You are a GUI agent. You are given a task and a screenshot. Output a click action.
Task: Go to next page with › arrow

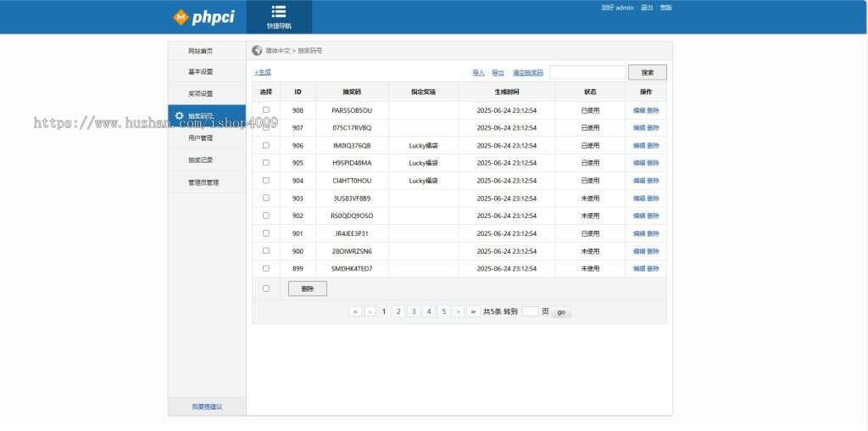(x=459, y=312)
